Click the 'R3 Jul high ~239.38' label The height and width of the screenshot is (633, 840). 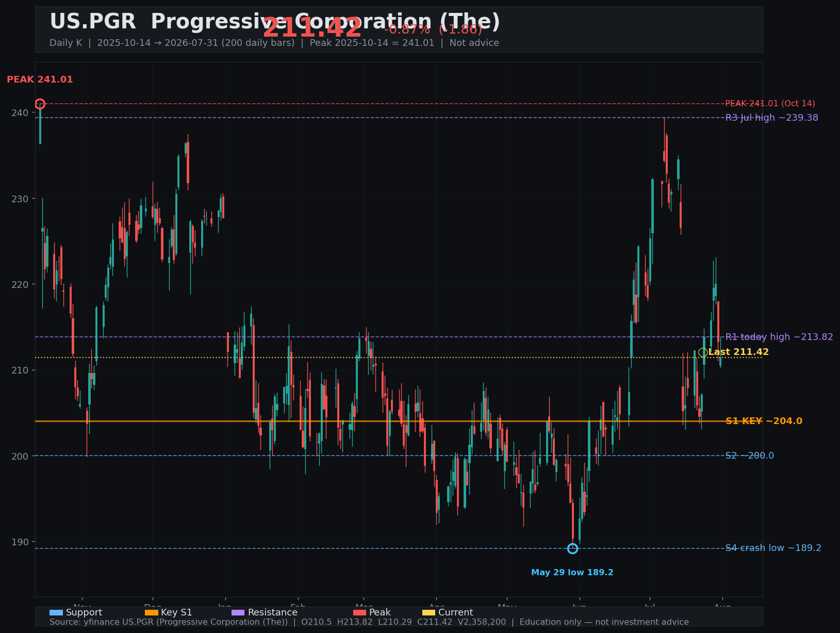[x=772, y=118]
